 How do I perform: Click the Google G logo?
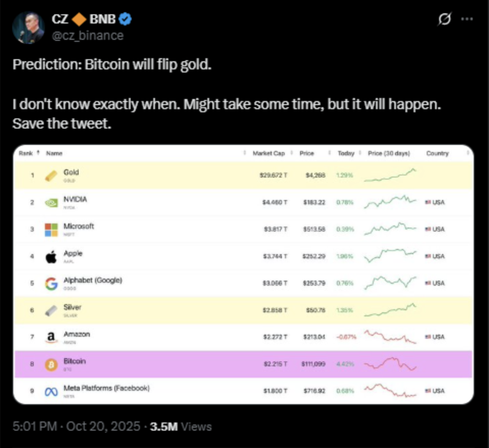click(x=51, y=284)
